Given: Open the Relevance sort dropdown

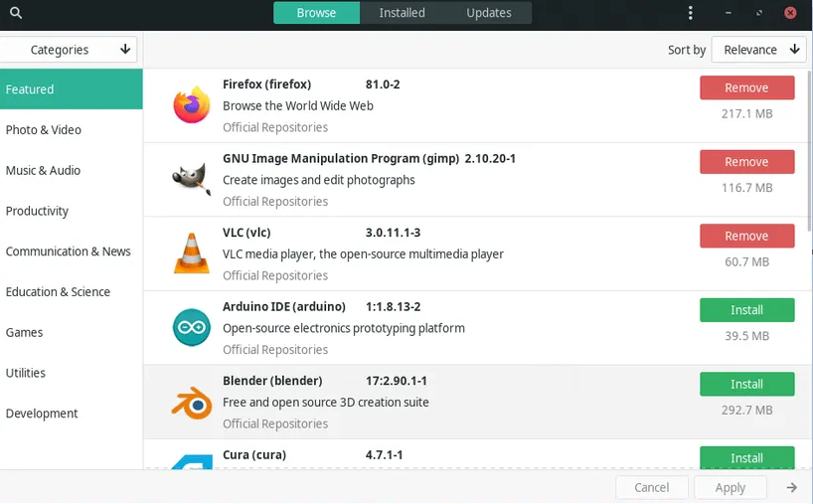Looking at the screenshot, I should click(758, 50).
